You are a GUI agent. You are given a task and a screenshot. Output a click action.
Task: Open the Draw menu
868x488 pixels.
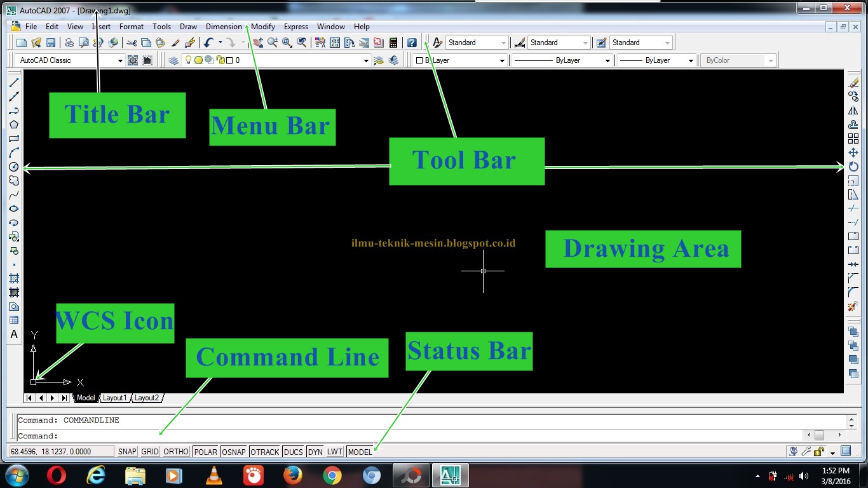pos(187,27)
